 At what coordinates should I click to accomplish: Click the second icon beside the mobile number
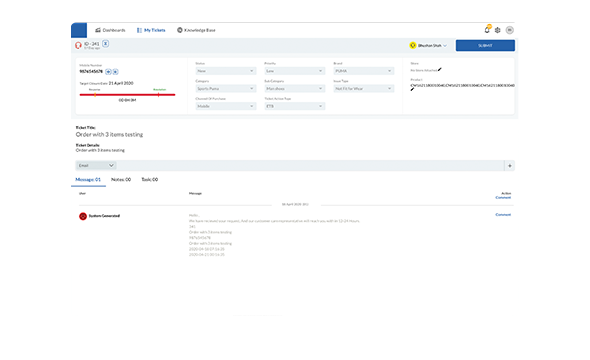click(116, 71)
